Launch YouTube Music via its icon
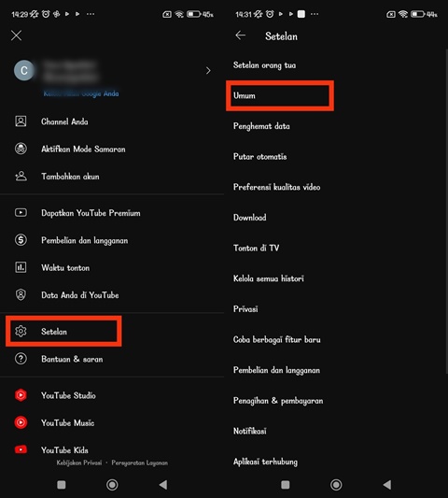448x498 pixels. (x=21, y=422)
